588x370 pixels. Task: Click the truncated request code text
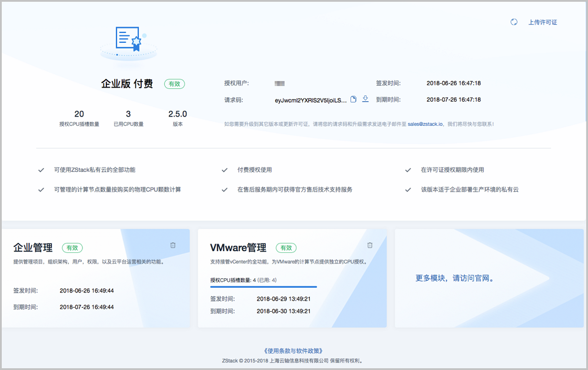[310, 100]
